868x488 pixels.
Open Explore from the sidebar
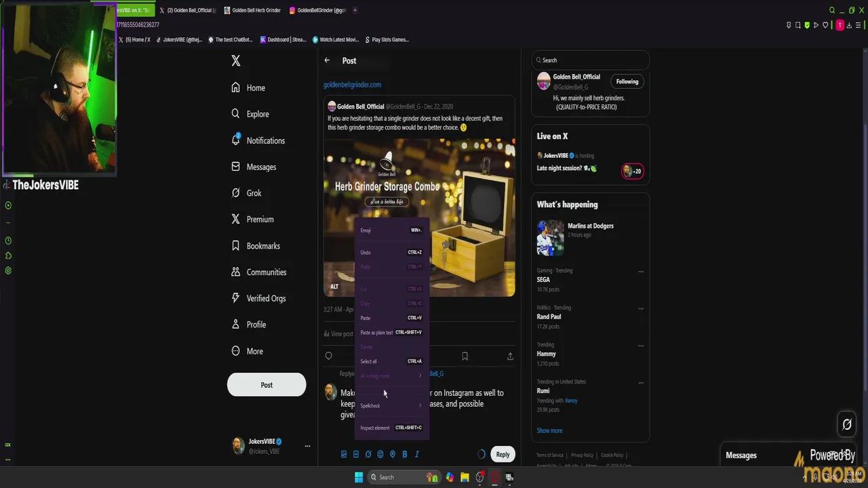click(x=250, y=114)
